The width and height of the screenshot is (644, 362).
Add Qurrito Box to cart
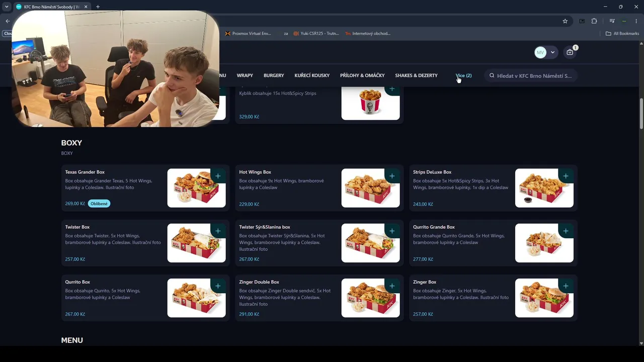pos(218,286)
